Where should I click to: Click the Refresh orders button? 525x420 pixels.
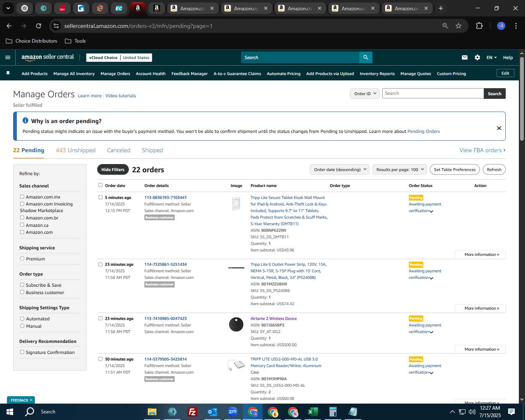494,169
